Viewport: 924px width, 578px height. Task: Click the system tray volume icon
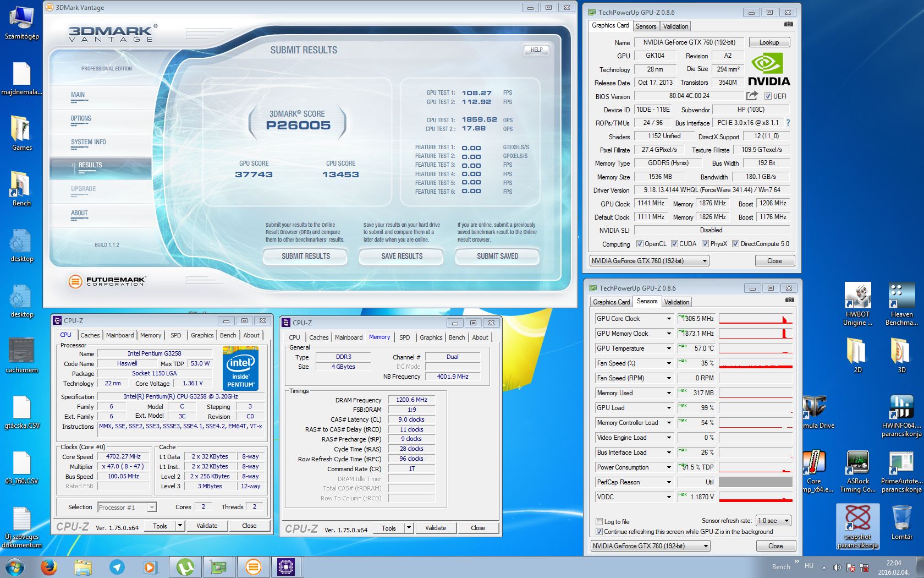pyautogui.click(x=837, y=568)
